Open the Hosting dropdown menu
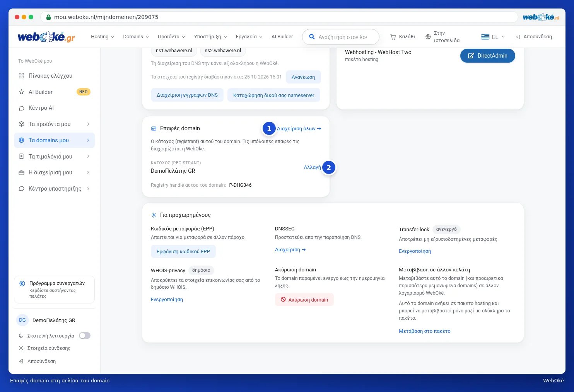Screen dimensions: 574x392 [x=102, y=37]
